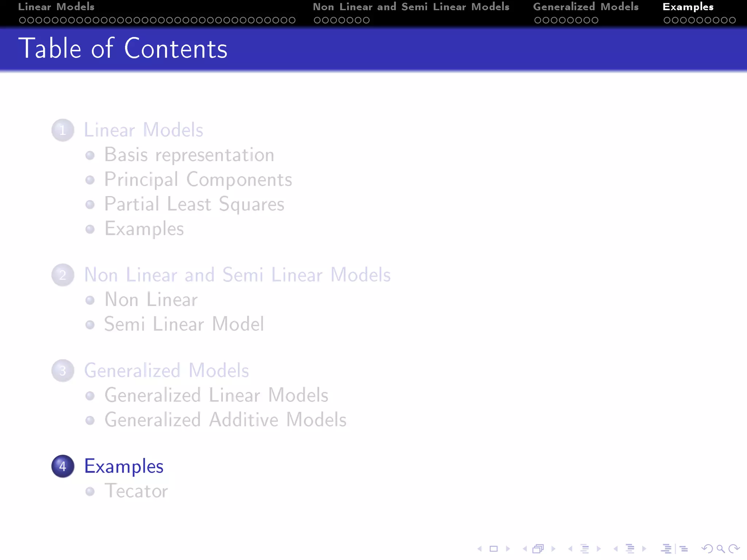Image resolution: width=747 pixels, height=560 pixels.
Task: Jump to Tecator subsection
Action: click(136, 491)
